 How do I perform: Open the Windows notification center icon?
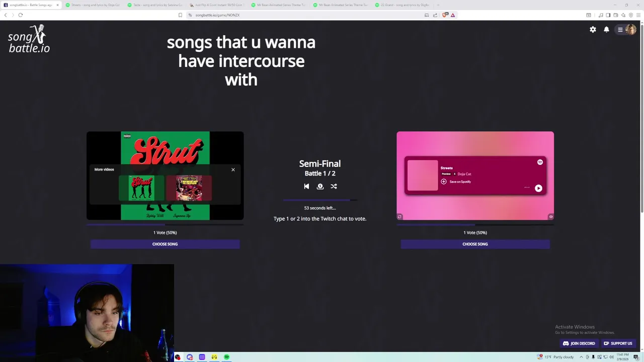click(x=636, y=357)
